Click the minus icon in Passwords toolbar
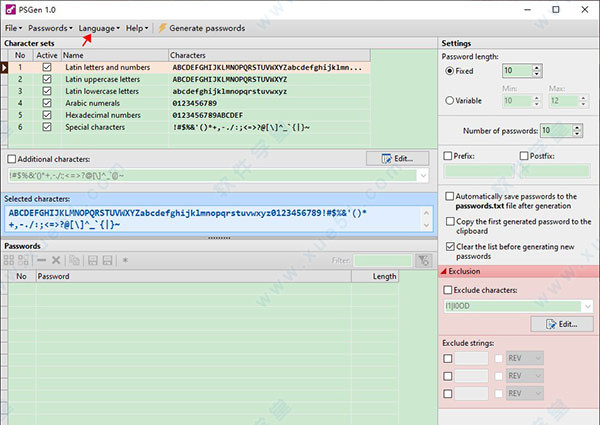This screenshot has width=600, height=425. [41, 260]
